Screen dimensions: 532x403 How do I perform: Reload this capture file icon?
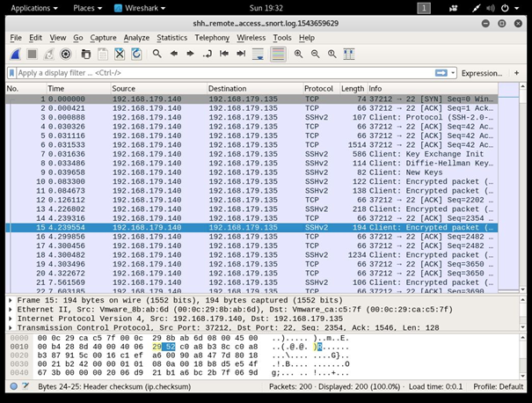click(x=136, y=54)
